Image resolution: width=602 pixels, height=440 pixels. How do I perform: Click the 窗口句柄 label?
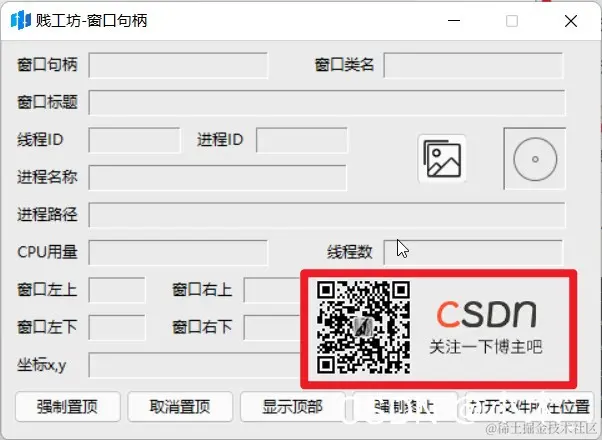click(47, 65)
